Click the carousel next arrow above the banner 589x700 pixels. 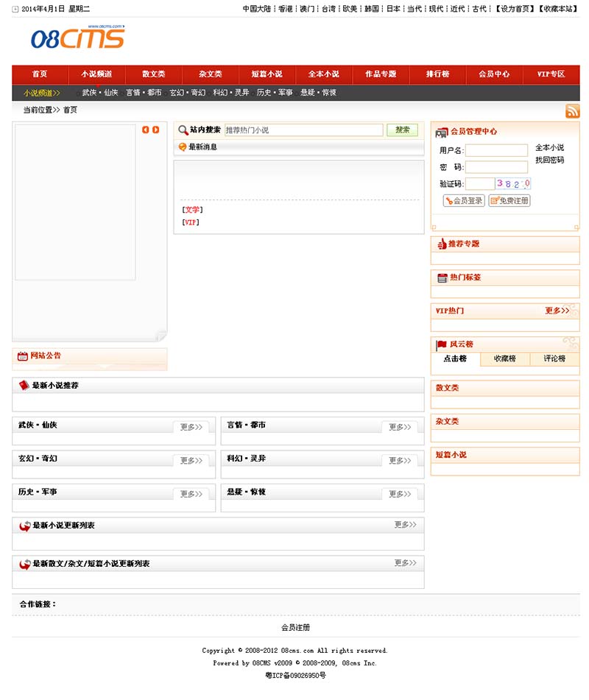click(155, 130)
